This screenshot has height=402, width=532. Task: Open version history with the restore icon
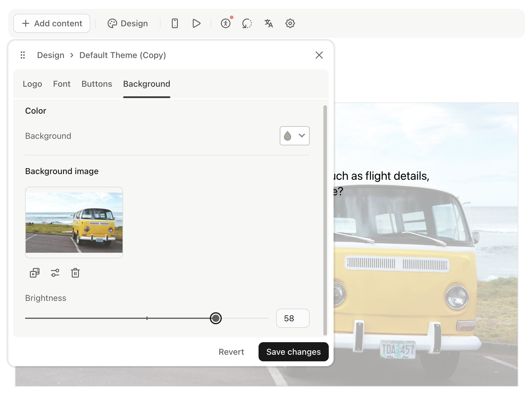[x=247, y=23]
